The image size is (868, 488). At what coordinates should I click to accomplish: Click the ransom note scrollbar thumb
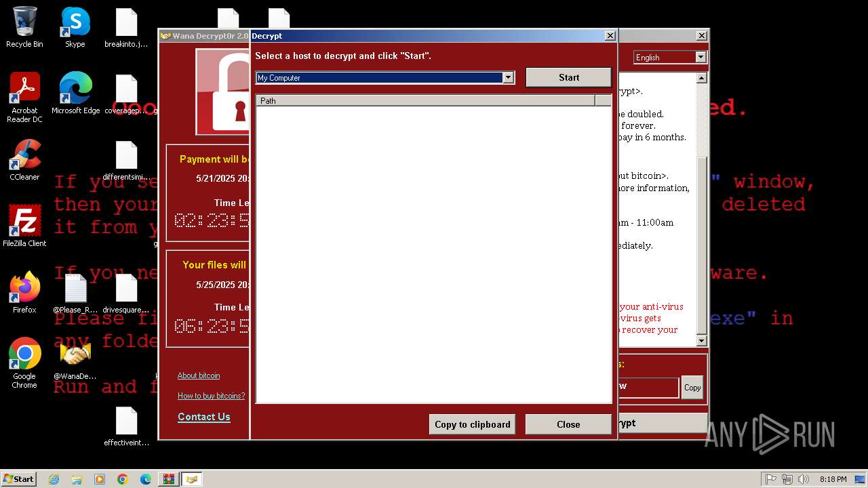point(702,244)
